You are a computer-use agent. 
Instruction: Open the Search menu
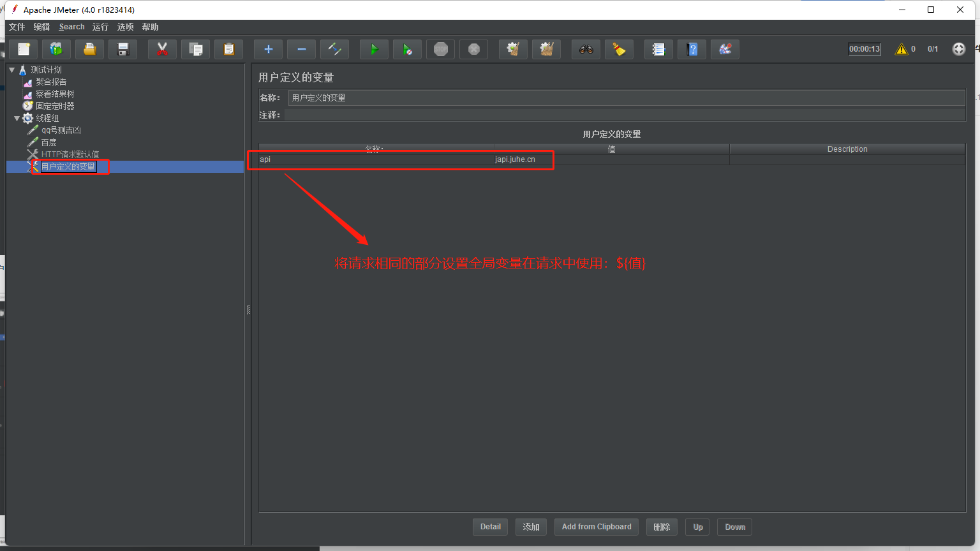[71, 27]
